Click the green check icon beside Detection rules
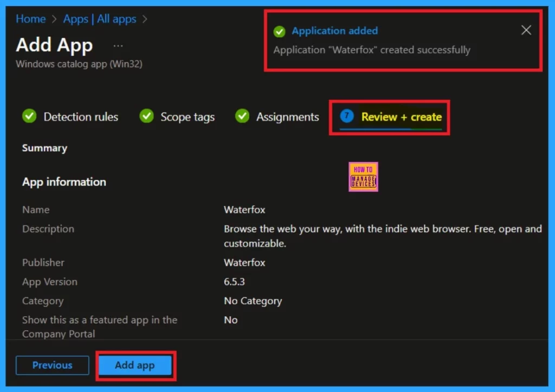Screen dimensions: 555x392 29,116
